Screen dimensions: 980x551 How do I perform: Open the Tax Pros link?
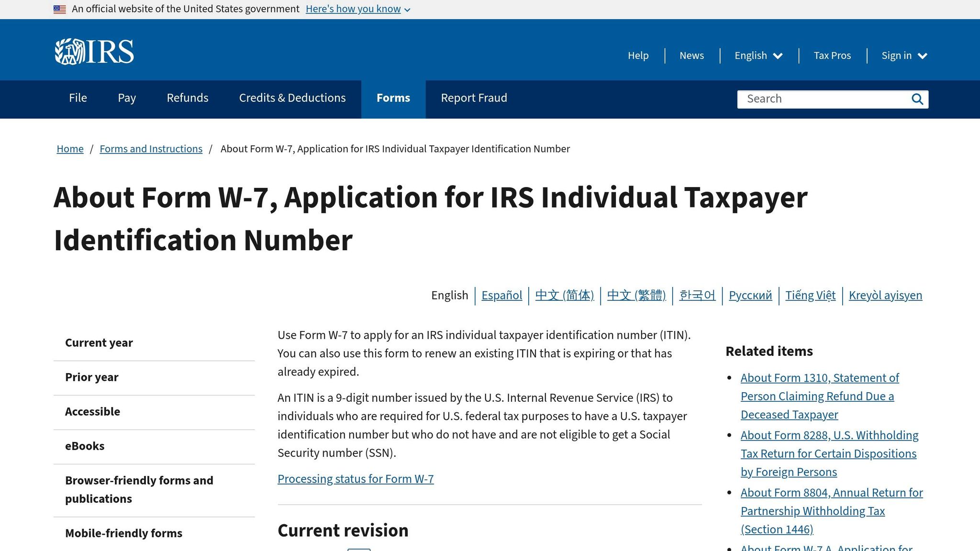[x=832, y=55]
